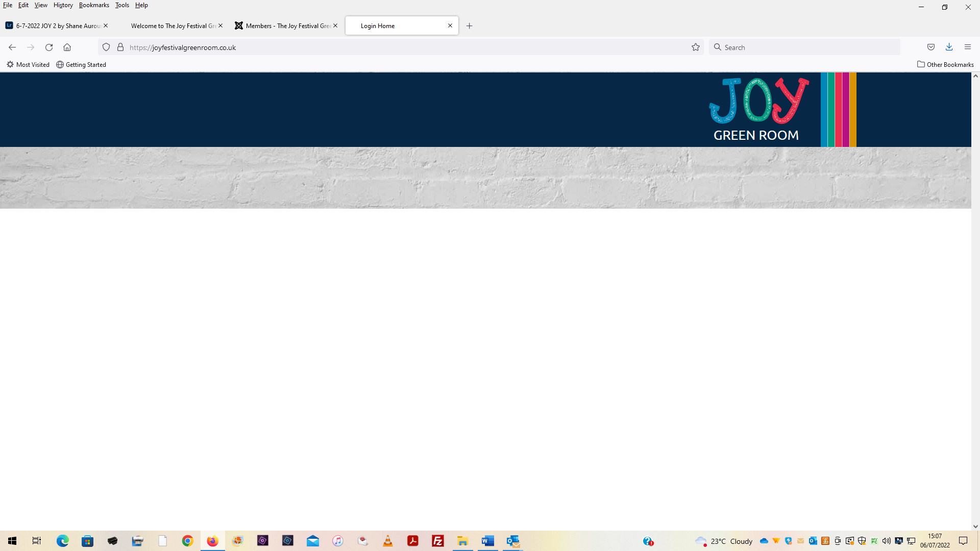Image resolution: width=980 pixels, height=551 pixels.
Task: Click the Getting Started bookmark
Action: tap(81, 65)
